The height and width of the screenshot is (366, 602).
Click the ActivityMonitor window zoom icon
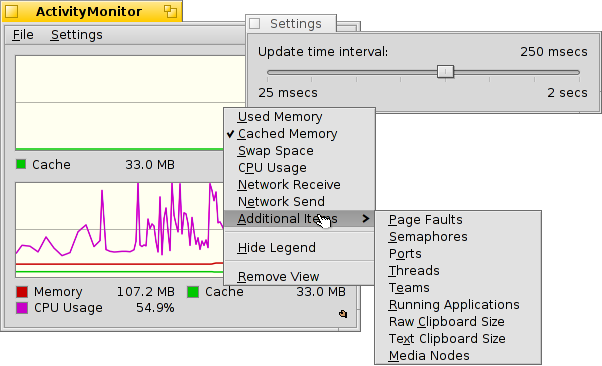[x=170, y=11]
